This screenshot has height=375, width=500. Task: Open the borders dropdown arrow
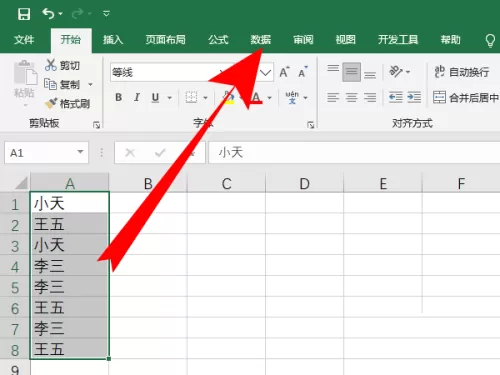pyautogui.click(x=205, y=98)
